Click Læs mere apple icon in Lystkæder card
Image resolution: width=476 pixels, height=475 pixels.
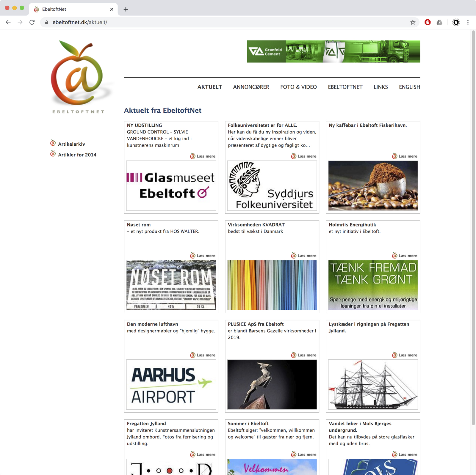tap(394, 355)
